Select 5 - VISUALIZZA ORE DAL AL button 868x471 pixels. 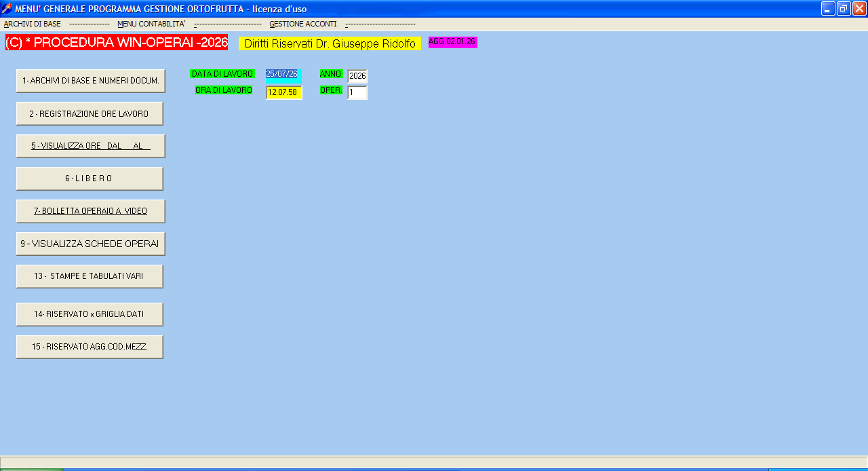tap(91, 146)
